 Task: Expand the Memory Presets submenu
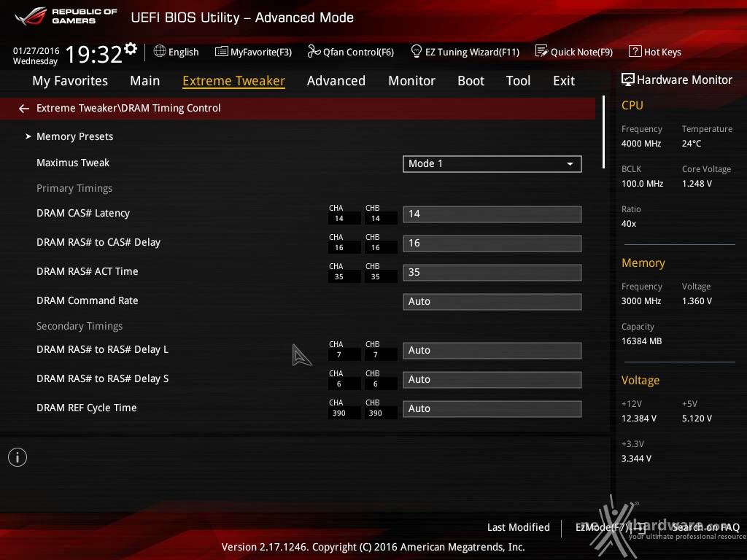[75, 136]
